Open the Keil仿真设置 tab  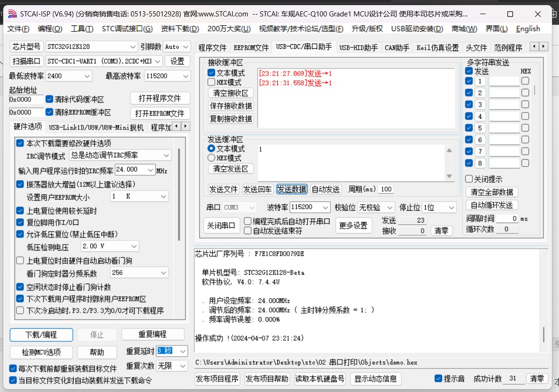coord(437,47)
